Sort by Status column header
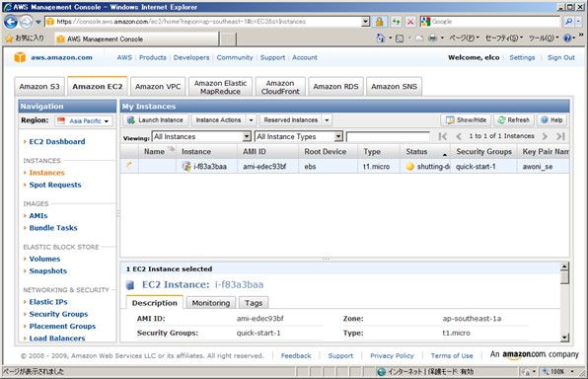 click(x=425, y=152)
